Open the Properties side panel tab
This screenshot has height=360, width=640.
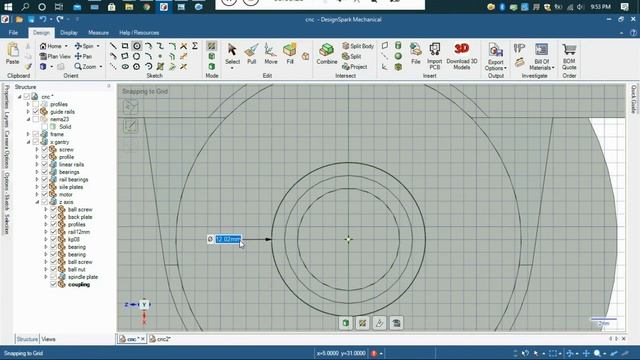point(7,97)
